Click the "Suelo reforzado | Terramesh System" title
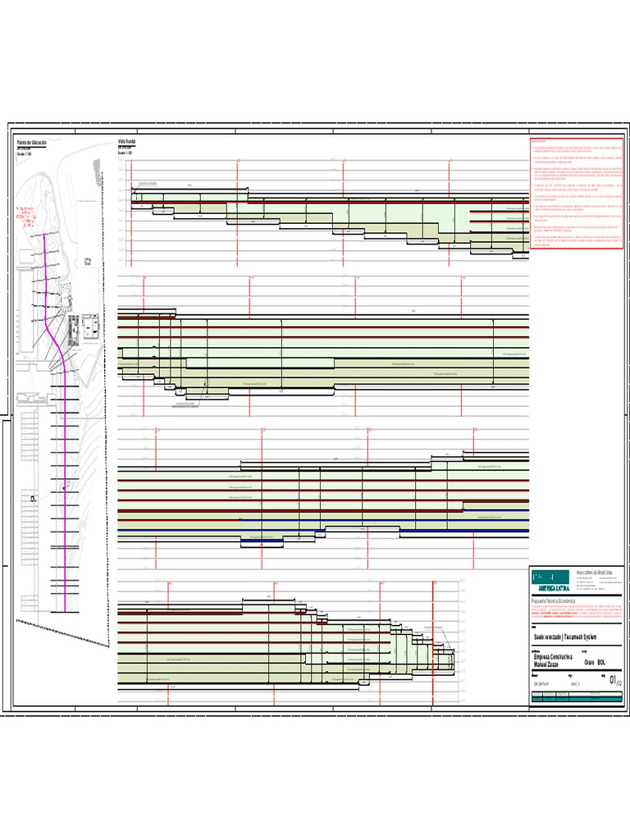The height and width of the screenshot is (840, 630). coord(564,637)
